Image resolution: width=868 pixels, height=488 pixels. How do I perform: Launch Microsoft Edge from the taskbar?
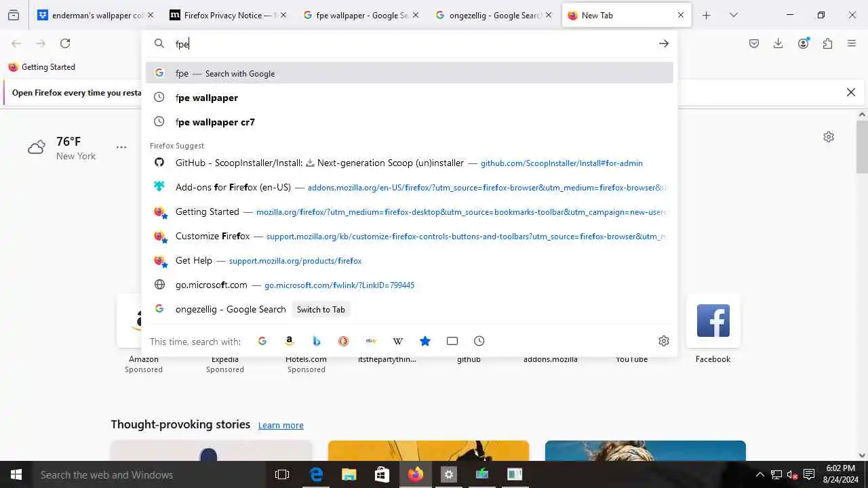click(316, 474)
